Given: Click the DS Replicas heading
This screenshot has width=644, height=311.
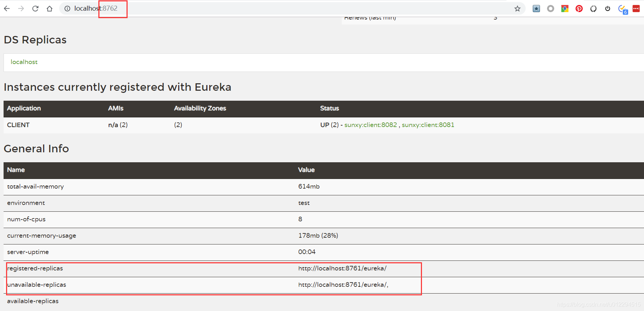Looking at the screenshot, I should click(35, 40).
